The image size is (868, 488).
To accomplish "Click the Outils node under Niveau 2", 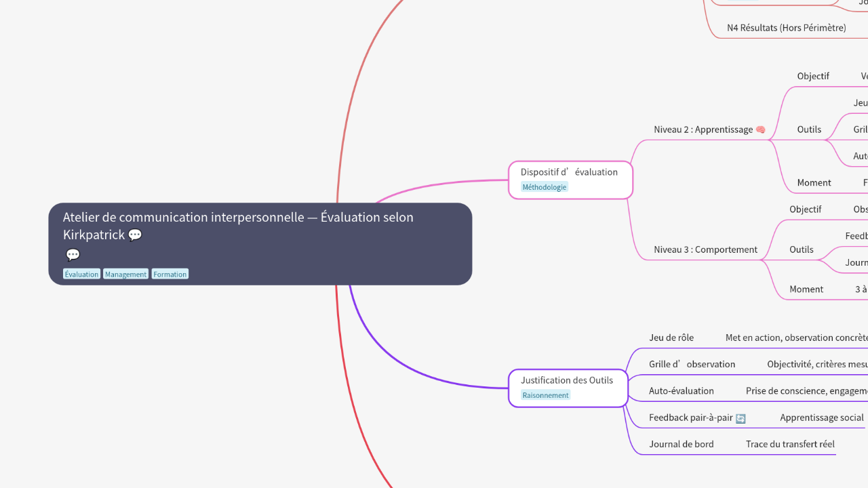I will (809, 129).
